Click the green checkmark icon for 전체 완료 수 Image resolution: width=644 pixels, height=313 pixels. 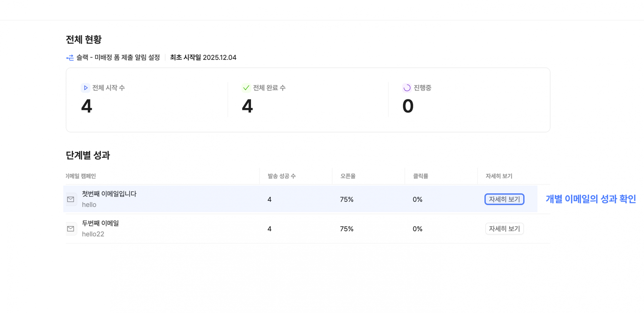coord(246,88)
